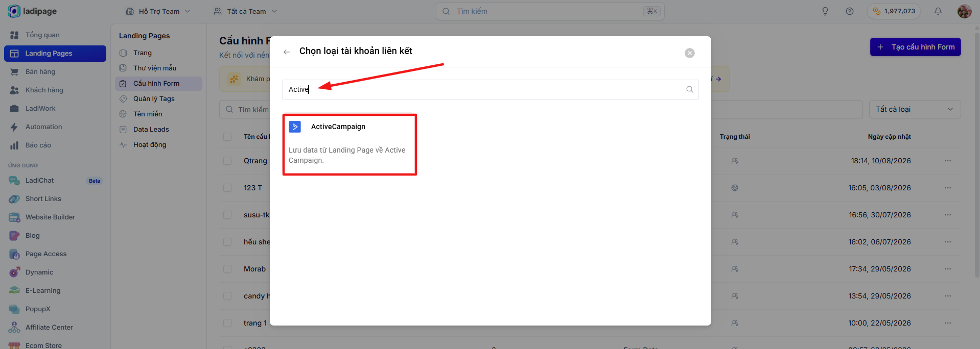Click the Short Links icon

click(x=14, y=199)
